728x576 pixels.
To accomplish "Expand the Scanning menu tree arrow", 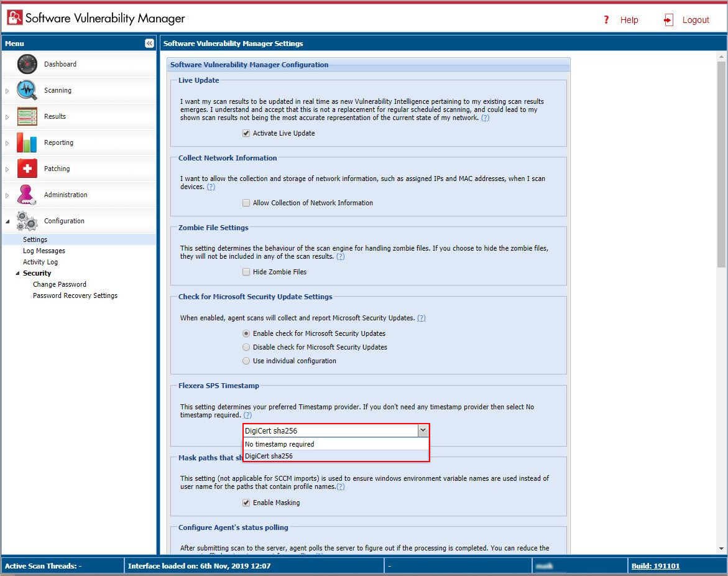I will click(7, 91).
